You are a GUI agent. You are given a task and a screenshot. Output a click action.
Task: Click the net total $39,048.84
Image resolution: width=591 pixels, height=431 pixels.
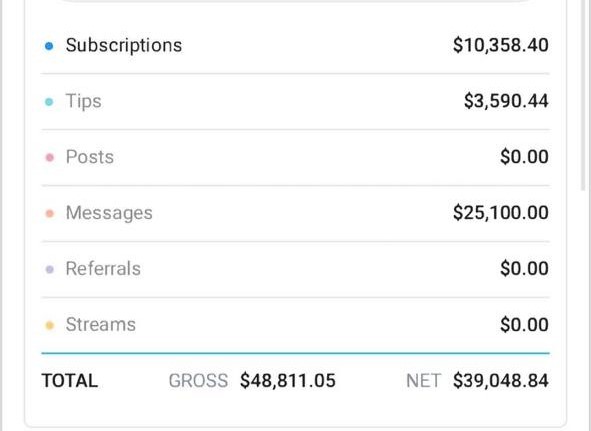[501, 380]
